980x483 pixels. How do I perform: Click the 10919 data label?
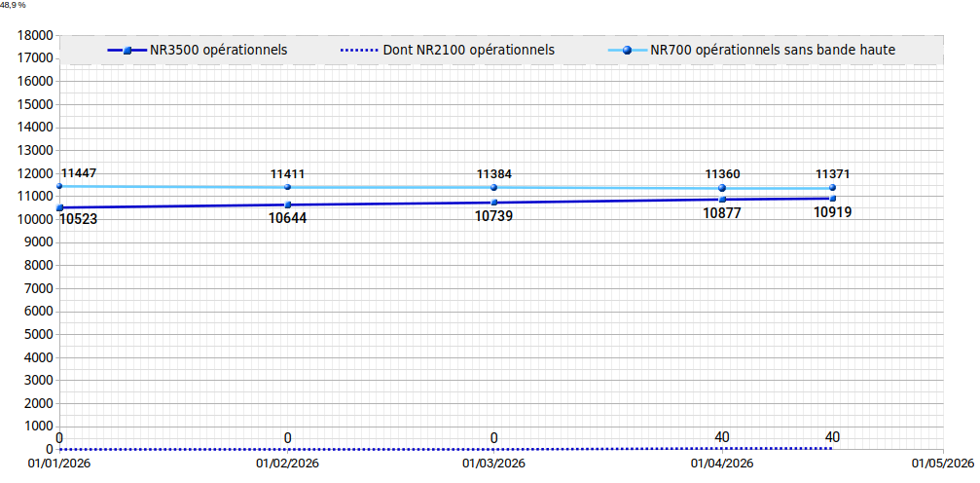coord(833,211)
